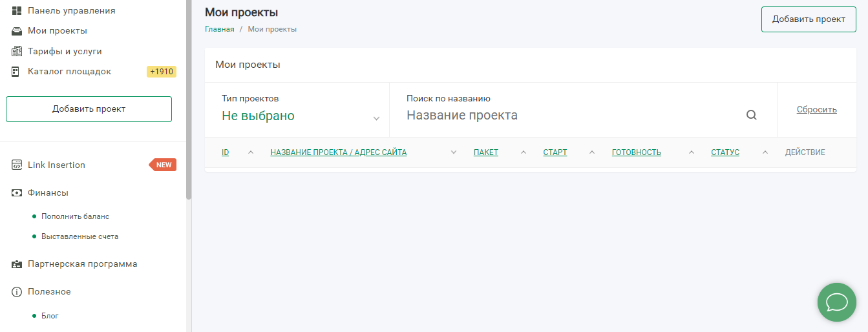
Task: Go to Мои проекты sidebar item
Action: 58,30
